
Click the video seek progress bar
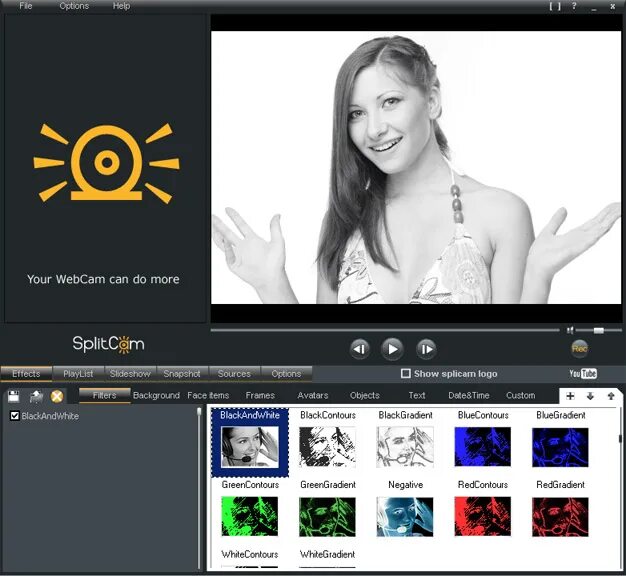pyautogui.click(x=385, y=330)
